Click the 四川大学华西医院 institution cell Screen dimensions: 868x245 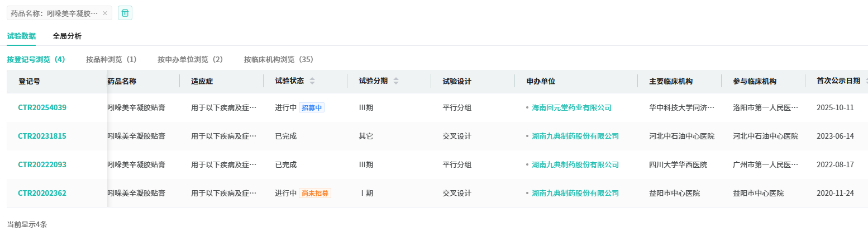pyautogui.click(x=678, y=164)
